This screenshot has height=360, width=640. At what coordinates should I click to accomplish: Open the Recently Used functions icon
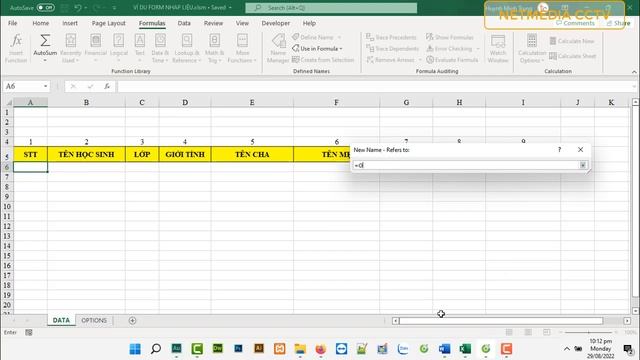click(x=71, y=40)
